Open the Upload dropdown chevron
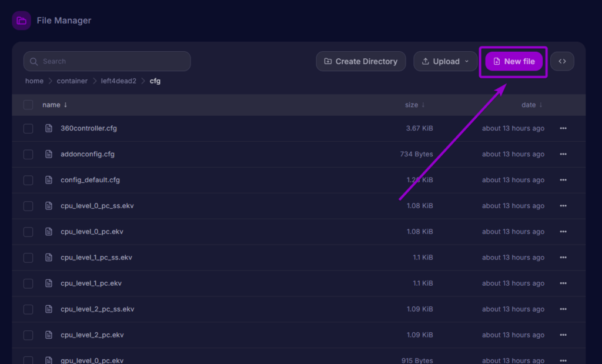The width and height of the screenshot is (602, 364). [468, 61]
